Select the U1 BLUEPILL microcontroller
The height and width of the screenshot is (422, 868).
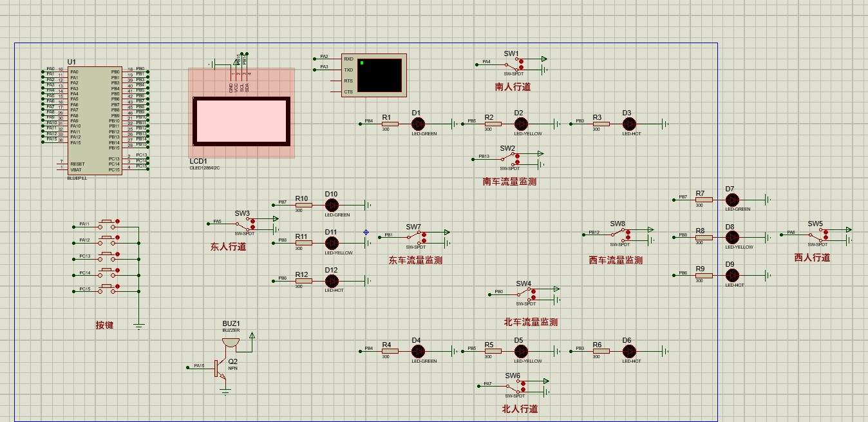(95, 120)
